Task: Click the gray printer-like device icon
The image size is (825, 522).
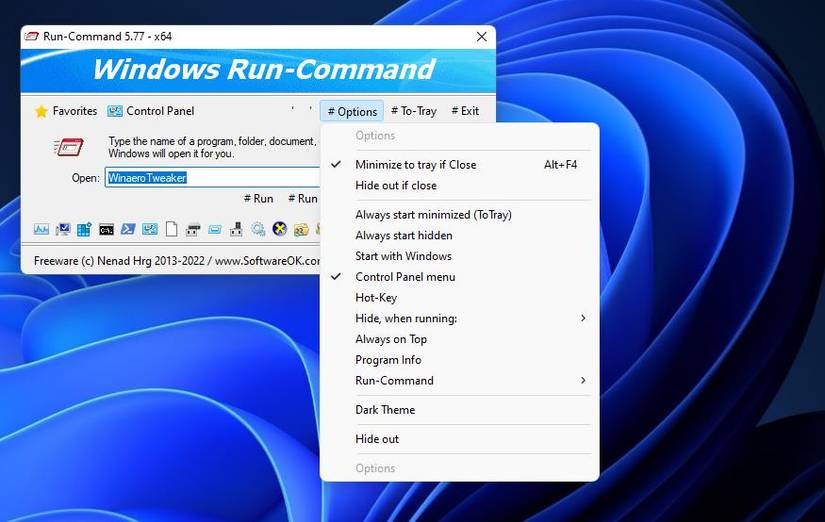Action: [x=193, y=230]
